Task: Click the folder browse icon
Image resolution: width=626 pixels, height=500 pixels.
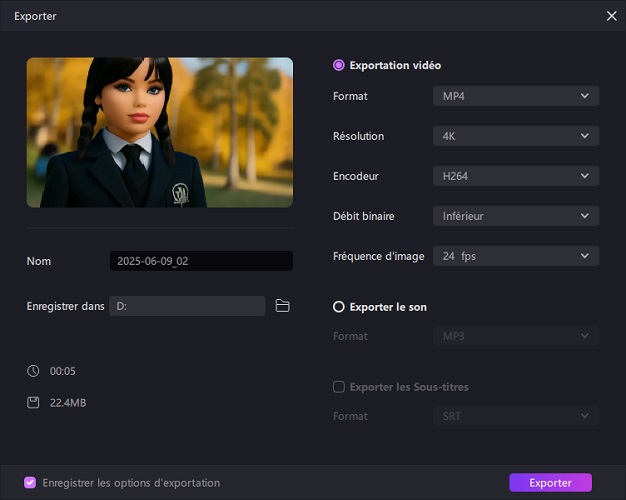Action: pos(282,306)
